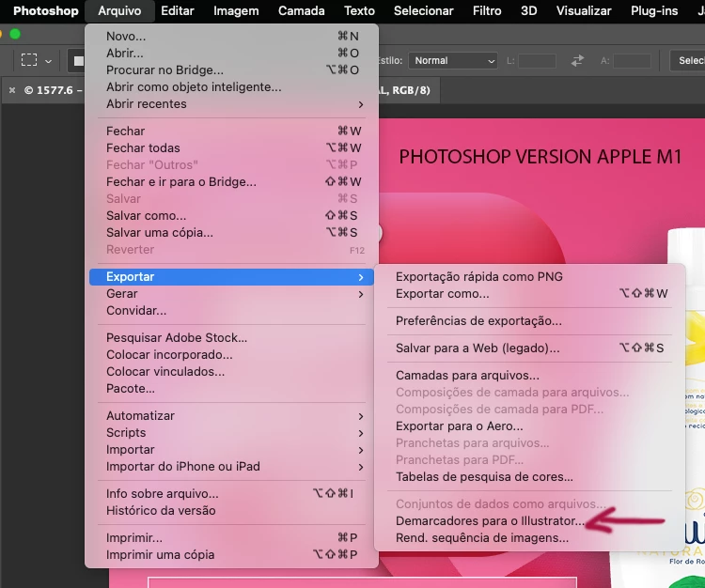Expand the Automatizar submenu

tap(231, 416)
